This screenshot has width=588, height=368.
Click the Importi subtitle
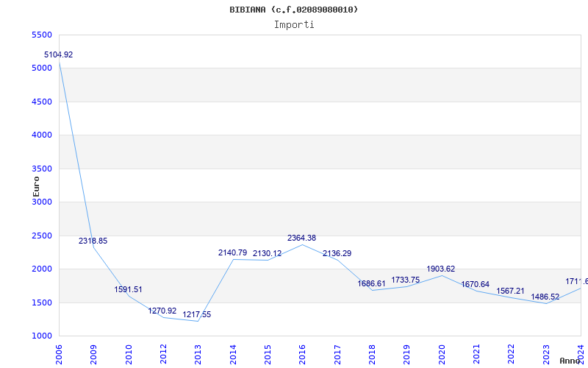294,25
